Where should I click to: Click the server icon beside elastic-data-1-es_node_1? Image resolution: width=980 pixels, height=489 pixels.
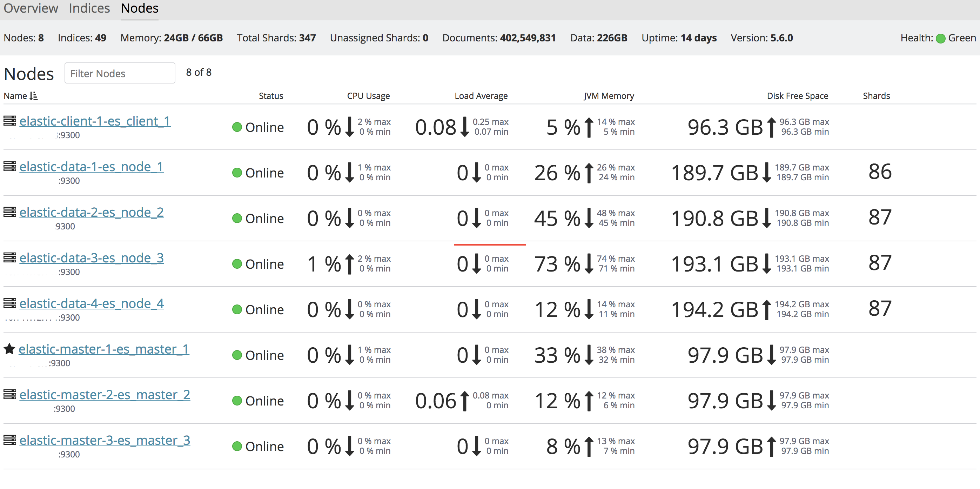[x=10, y=166]
